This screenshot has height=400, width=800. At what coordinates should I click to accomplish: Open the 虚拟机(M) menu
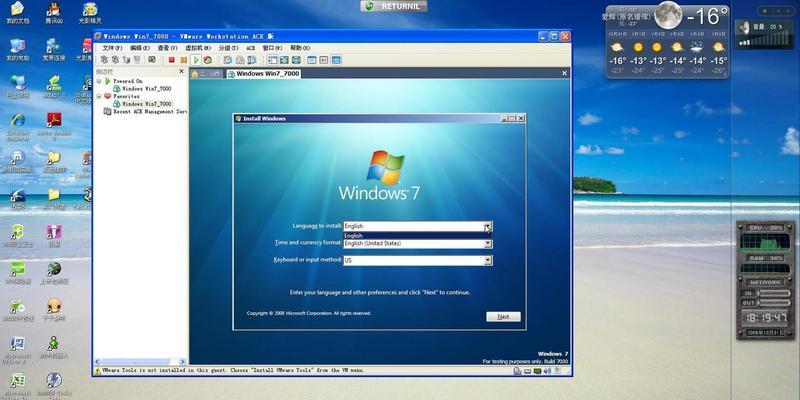point(197,48)
